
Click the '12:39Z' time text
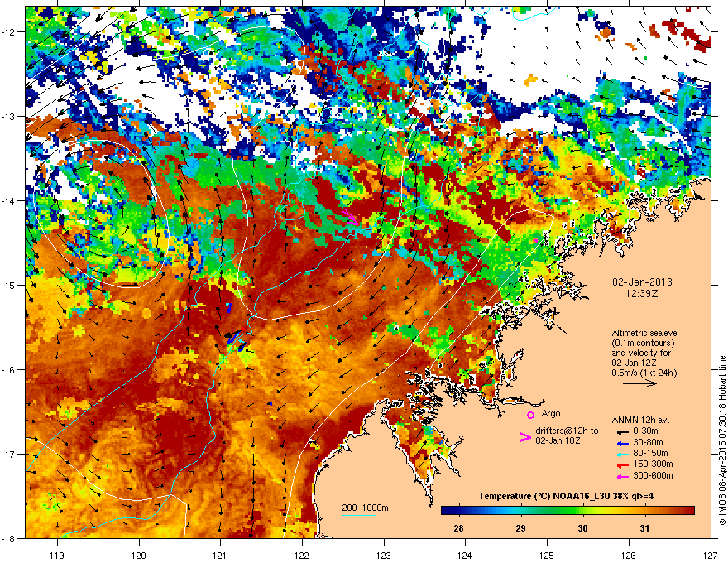point(642,294)
